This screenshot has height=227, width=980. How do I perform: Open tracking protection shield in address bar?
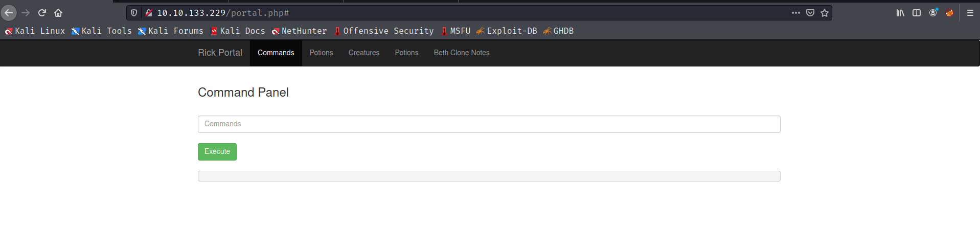pos(134,13)
